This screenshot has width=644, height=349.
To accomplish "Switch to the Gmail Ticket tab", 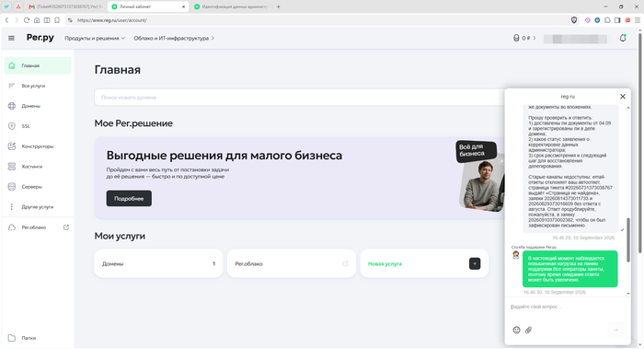I will tap(65, 6).
